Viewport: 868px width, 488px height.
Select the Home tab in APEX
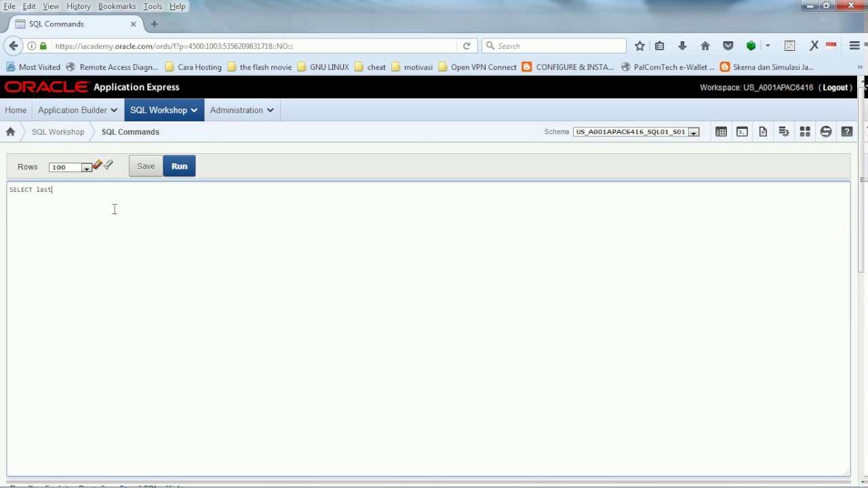(x=16, y=110)
